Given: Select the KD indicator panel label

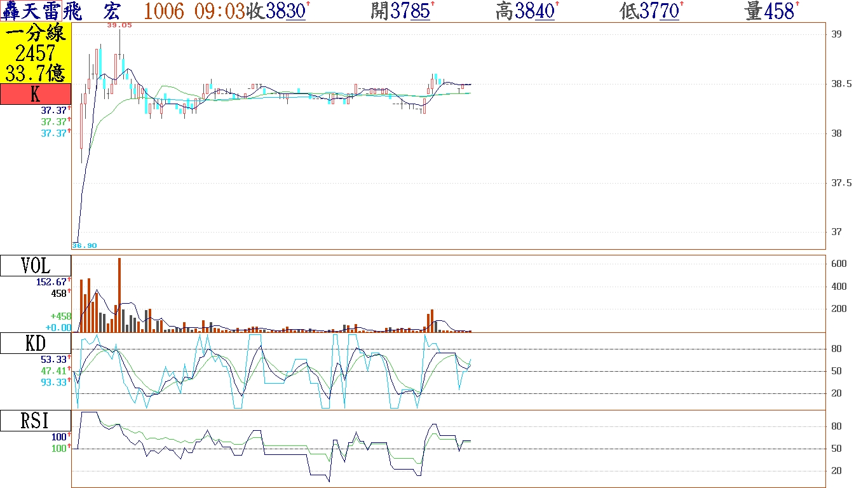Looking at the screenshot, I should [35, 344].
